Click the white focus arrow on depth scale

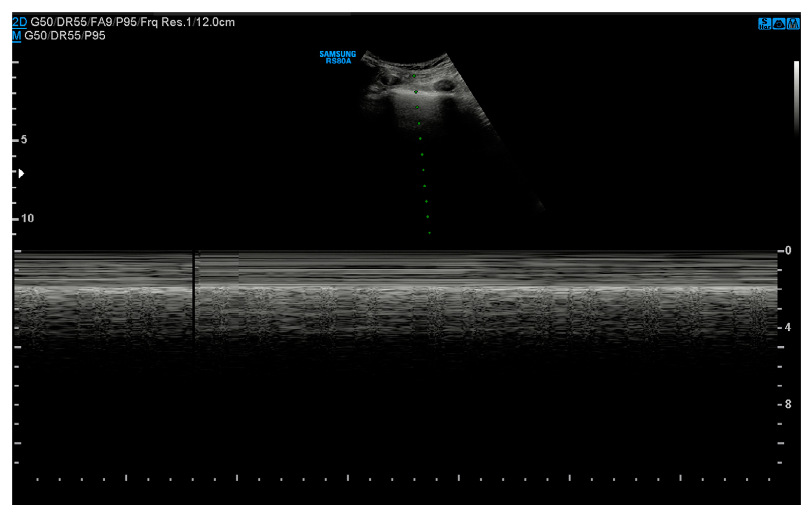[x=21, y=173]
